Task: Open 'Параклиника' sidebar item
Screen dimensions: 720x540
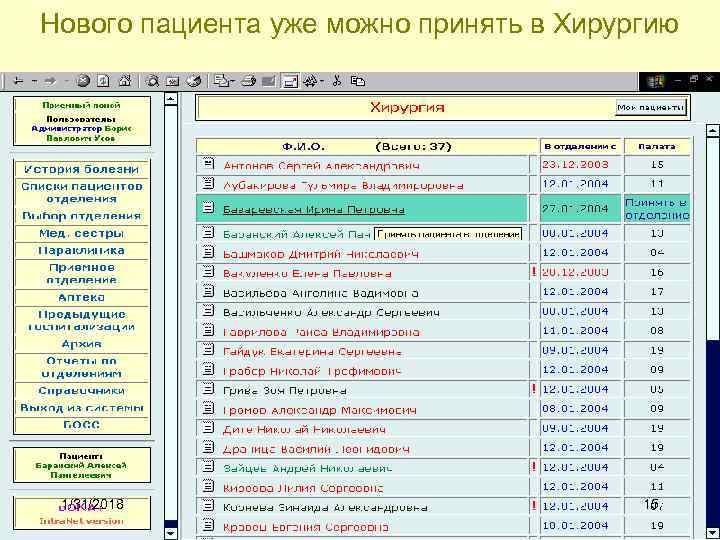Action: (x=81, y=250)
